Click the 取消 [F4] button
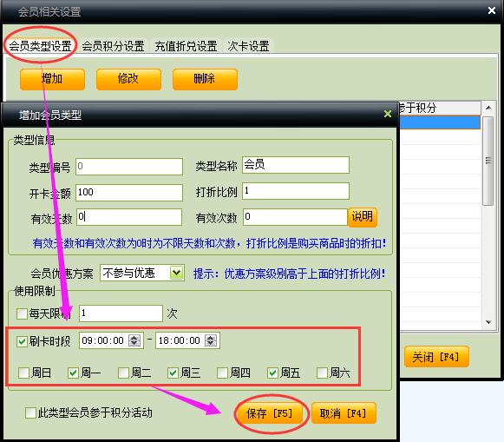 pos(344,413)
